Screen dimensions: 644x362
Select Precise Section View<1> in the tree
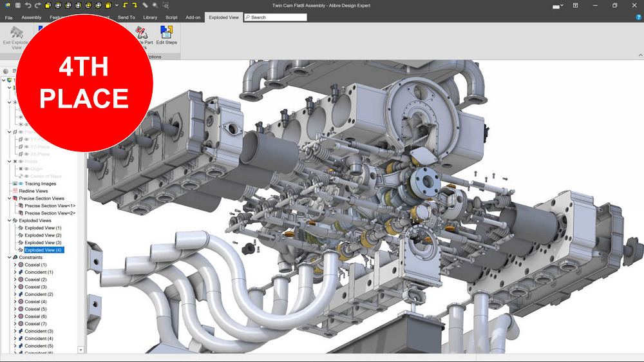50,205
